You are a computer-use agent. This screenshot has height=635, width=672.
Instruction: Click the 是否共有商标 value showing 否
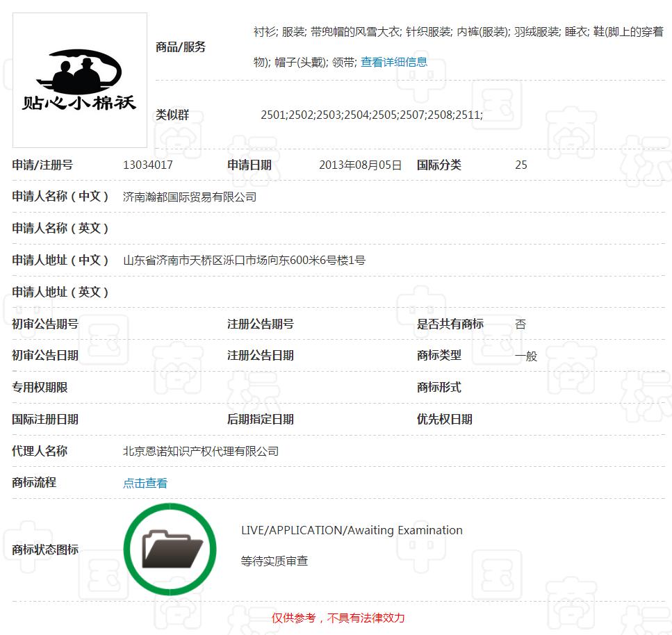(520, 323)
